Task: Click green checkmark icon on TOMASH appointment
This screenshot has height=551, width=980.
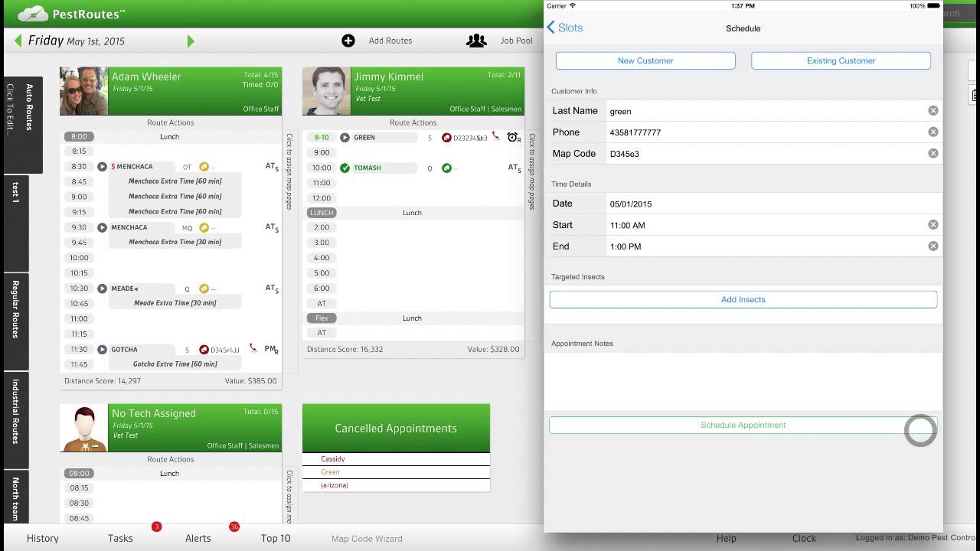Action: click(345, 168)
